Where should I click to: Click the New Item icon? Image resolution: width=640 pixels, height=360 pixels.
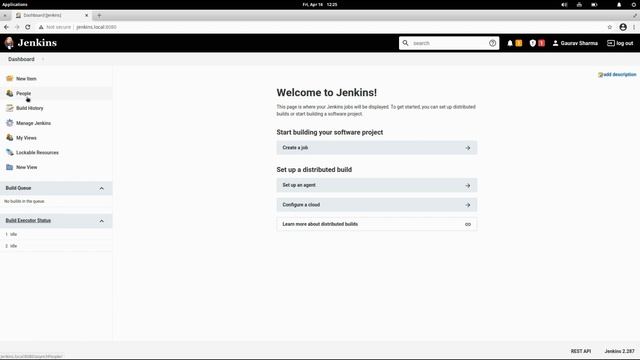(x=10, y=78)
